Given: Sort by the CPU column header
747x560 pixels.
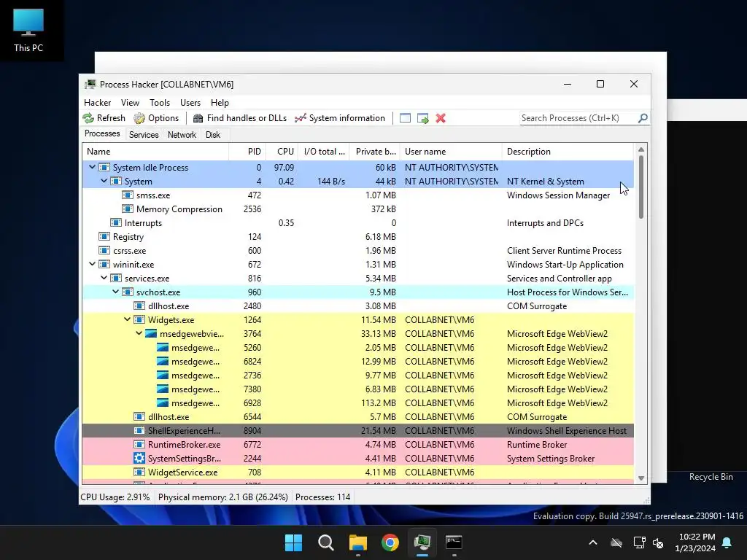Looking at the screenshot, I should [x=282, y=152].
